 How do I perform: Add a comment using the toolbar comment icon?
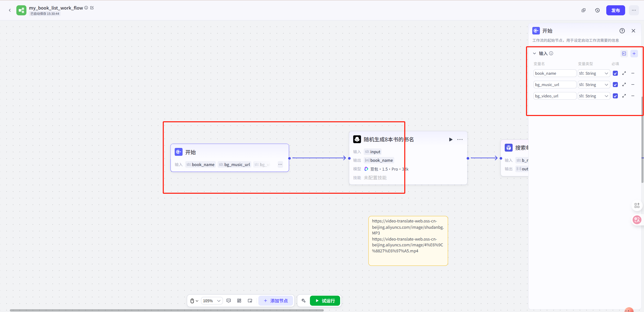click(x=228, y=301)
